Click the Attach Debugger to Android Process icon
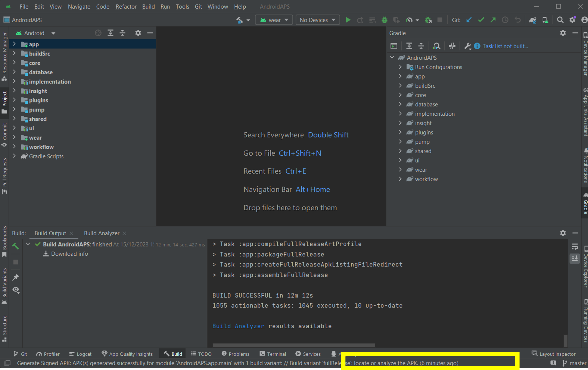588x370 pixels. pyautogui.click(x=428, y=20)
